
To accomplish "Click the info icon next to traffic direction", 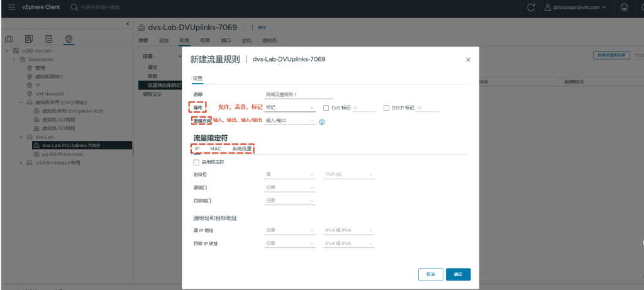I will (322, 122).
